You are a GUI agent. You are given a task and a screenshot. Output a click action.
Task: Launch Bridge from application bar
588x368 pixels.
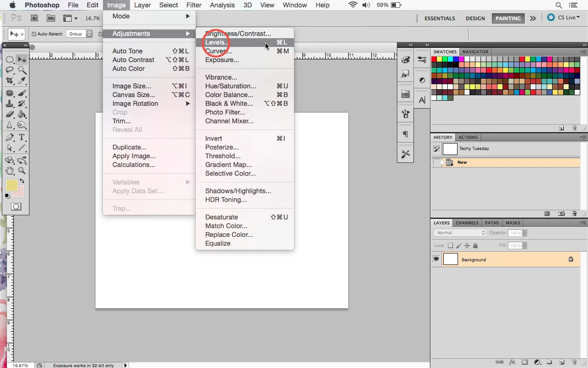pos(34,18)
